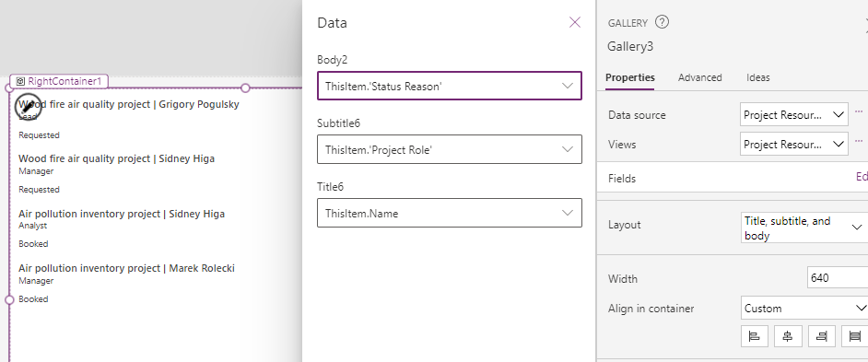Viewport: 868px width, 362px height.
Task: Select Wood fire project Sidney Higa item
Action: point(116,158)
